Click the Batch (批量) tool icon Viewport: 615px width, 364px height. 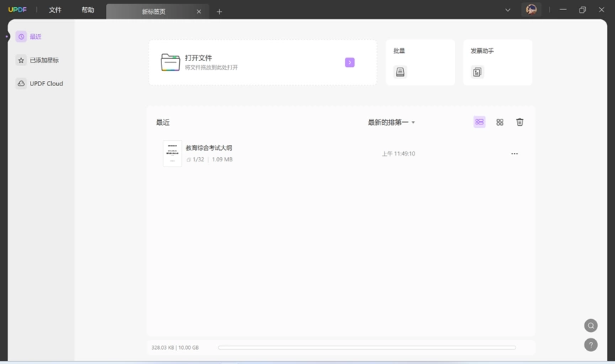click(x=400, y=73)
